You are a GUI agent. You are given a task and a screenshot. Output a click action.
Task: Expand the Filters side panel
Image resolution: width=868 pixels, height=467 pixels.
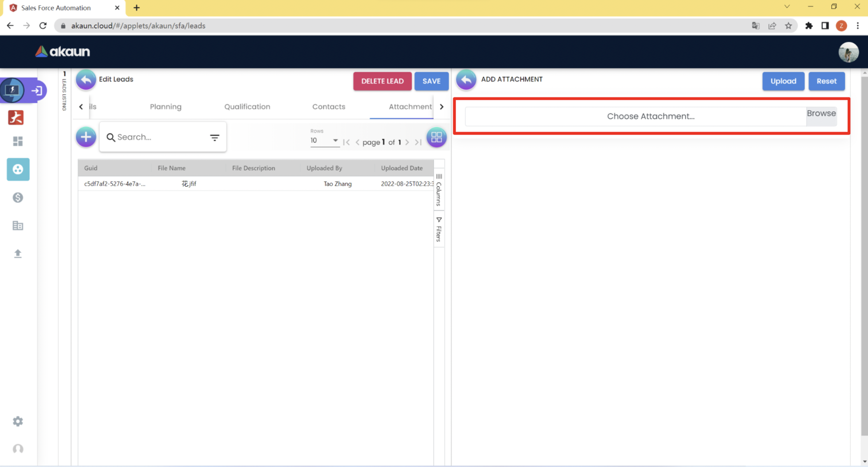point(439,229)
